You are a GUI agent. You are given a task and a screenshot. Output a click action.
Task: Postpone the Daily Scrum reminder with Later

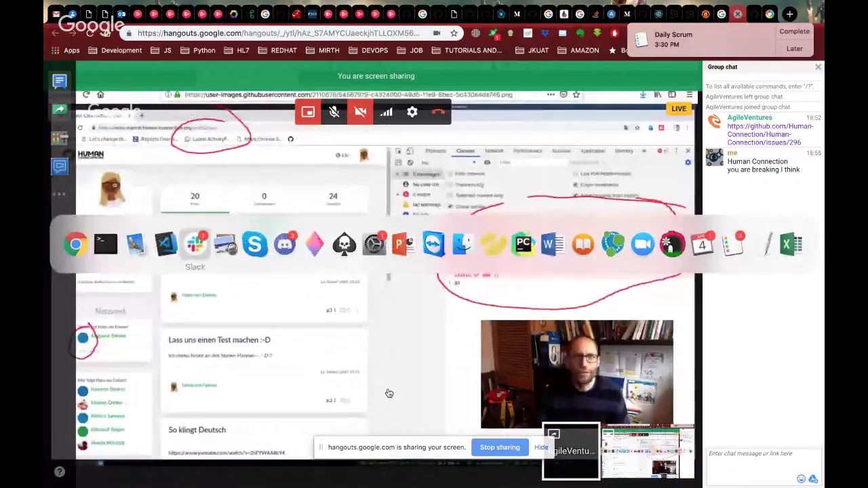(x=794, y=49)
